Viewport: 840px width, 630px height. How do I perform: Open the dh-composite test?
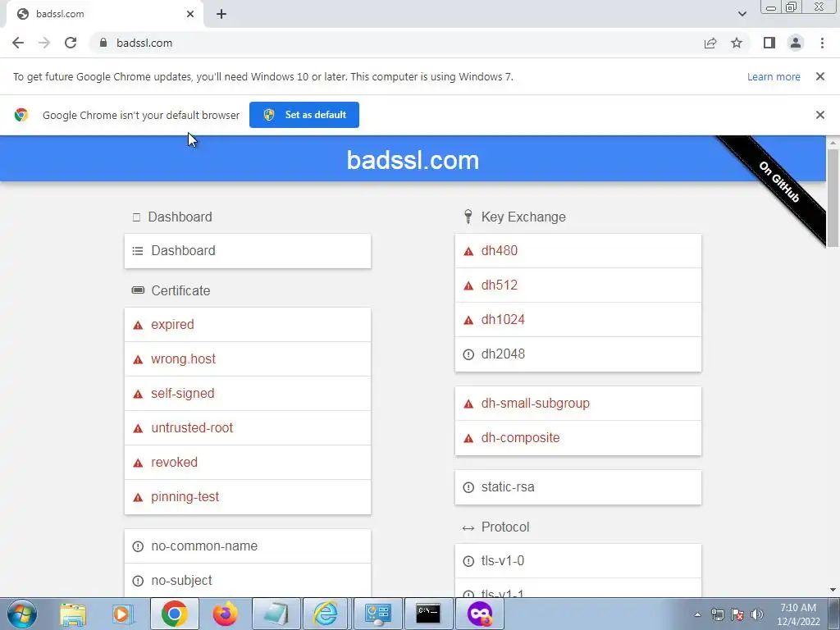pyautogui.click(x=578, y=438)
